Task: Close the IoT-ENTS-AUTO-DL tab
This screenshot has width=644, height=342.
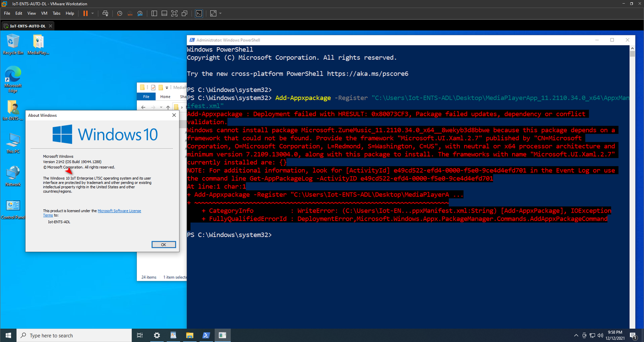Action: point(51,25)
